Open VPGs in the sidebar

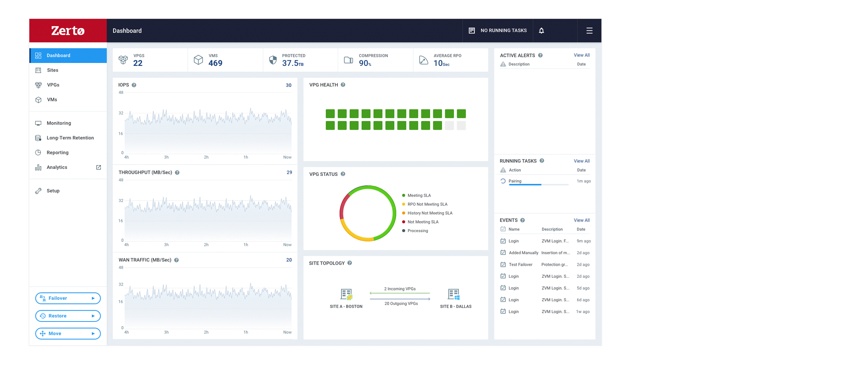[53, 85]
